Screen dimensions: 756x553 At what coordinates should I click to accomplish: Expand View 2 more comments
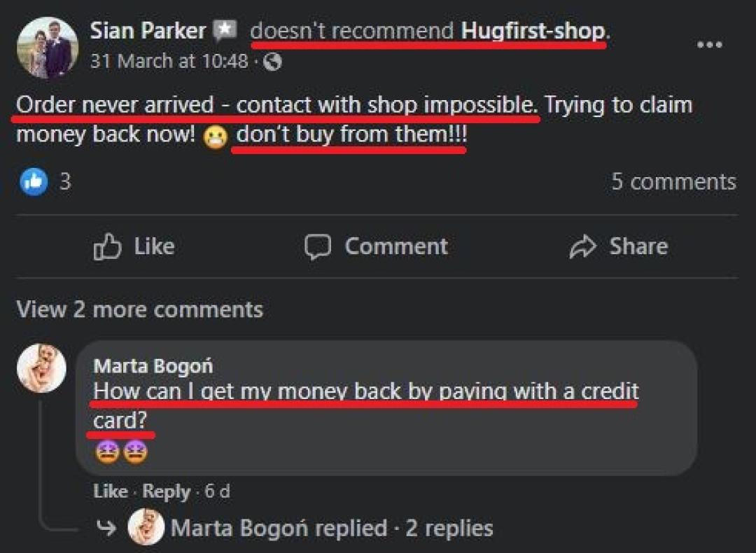140,309
